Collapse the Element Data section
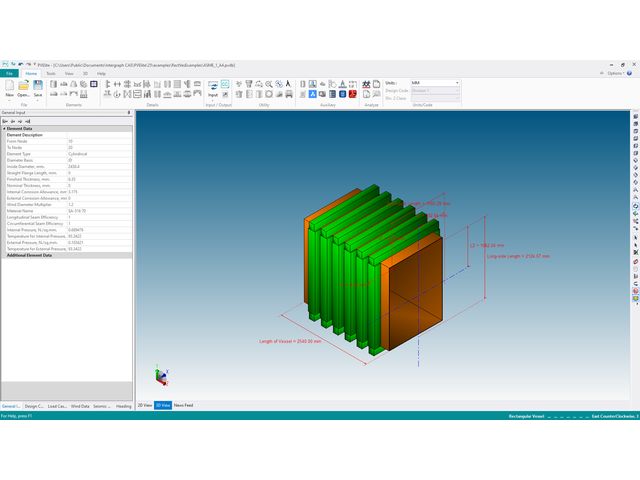640x480 pixels. click(4, 129)
